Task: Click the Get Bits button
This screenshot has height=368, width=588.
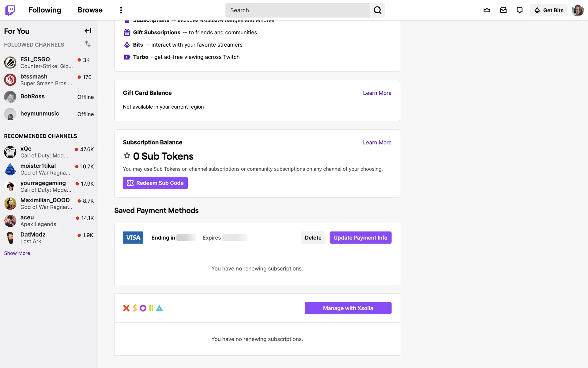Action: point(549,10)
